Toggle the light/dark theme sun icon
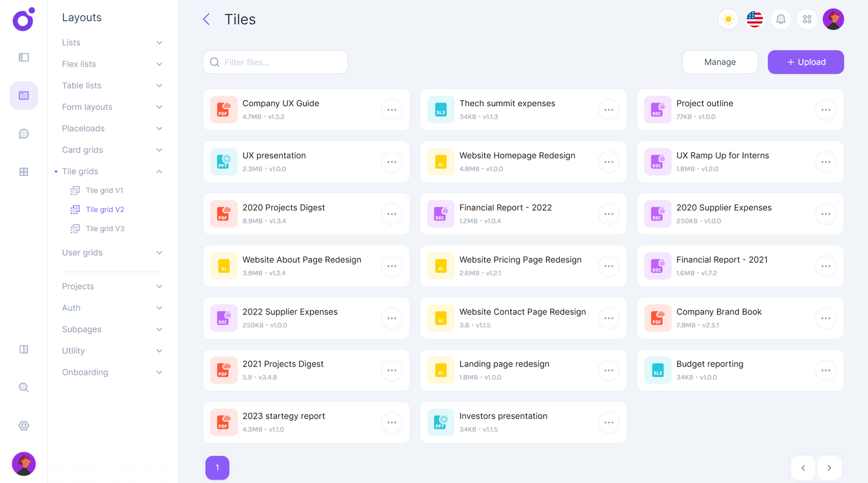The height and width of the screenshot is (483, 868). pos(728,19)
